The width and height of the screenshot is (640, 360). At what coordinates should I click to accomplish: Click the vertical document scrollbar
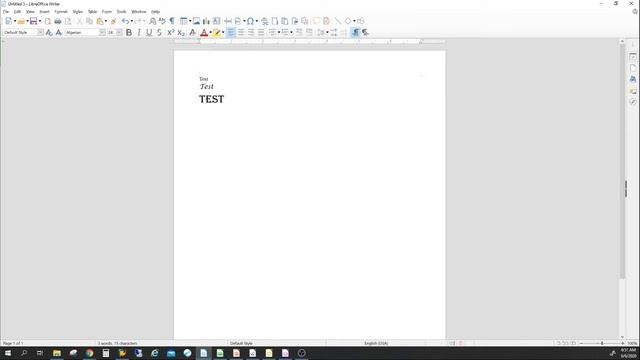(x=622, y=161)
